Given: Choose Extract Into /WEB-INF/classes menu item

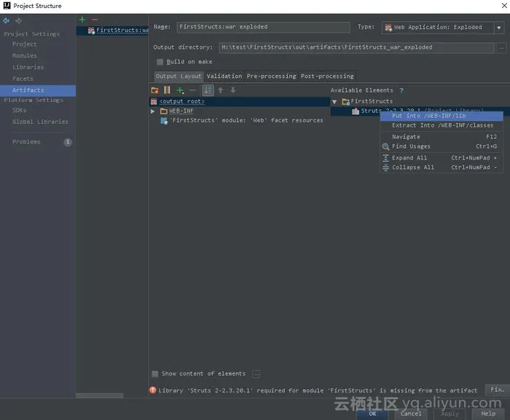Looking at the screenshot, I should (442, 125).
